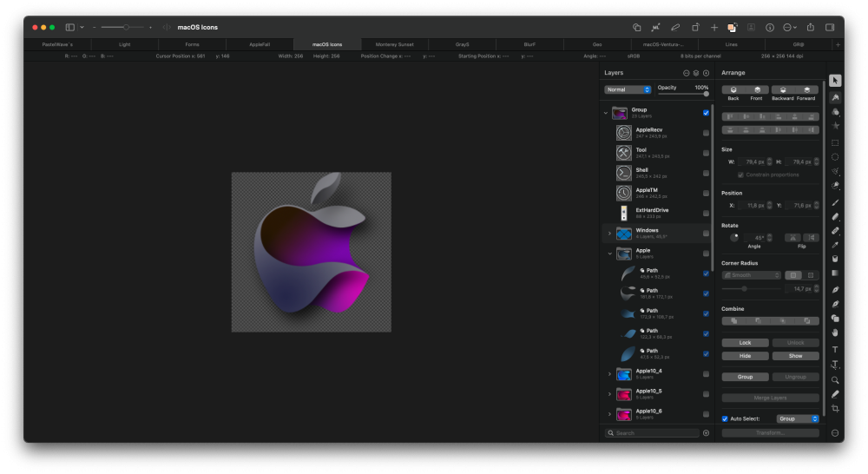The height and width of the screenshot is (474, 868).
Task: Show the Shell layer
Action: [x=706, y=174]
